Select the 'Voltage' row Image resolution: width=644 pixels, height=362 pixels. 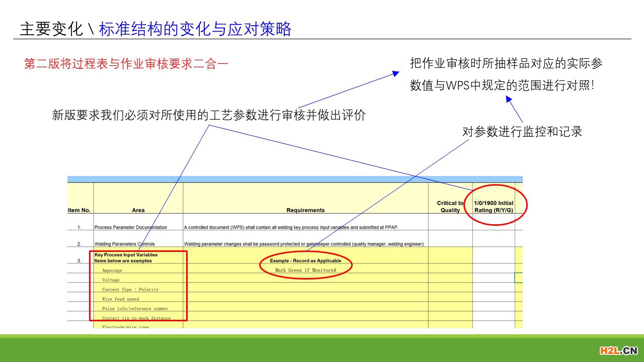(111, 280)
